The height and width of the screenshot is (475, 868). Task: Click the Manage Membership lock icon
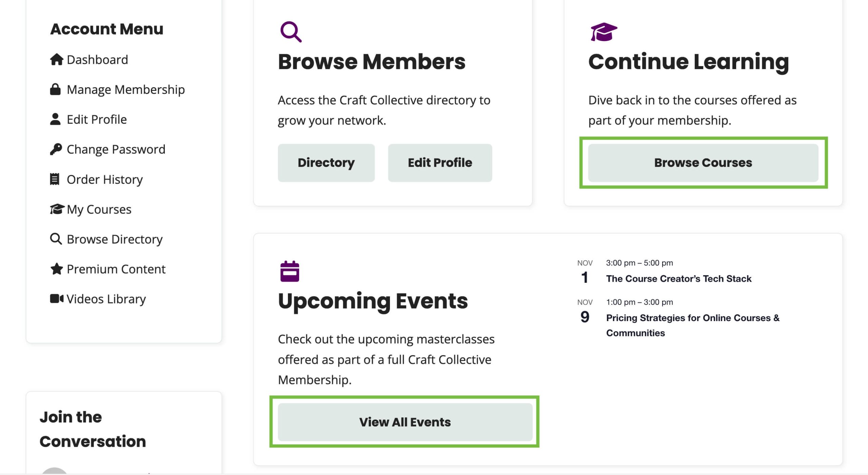(x=56, y=89)
